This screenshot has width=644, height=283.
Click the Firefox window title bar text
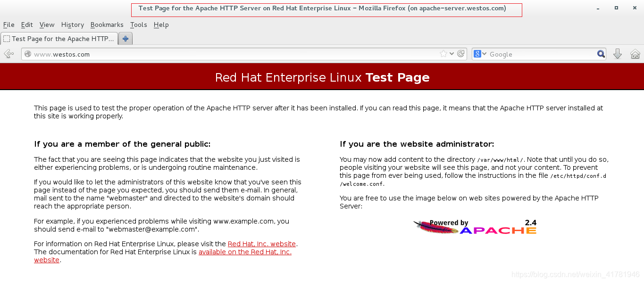pos(322,8)
